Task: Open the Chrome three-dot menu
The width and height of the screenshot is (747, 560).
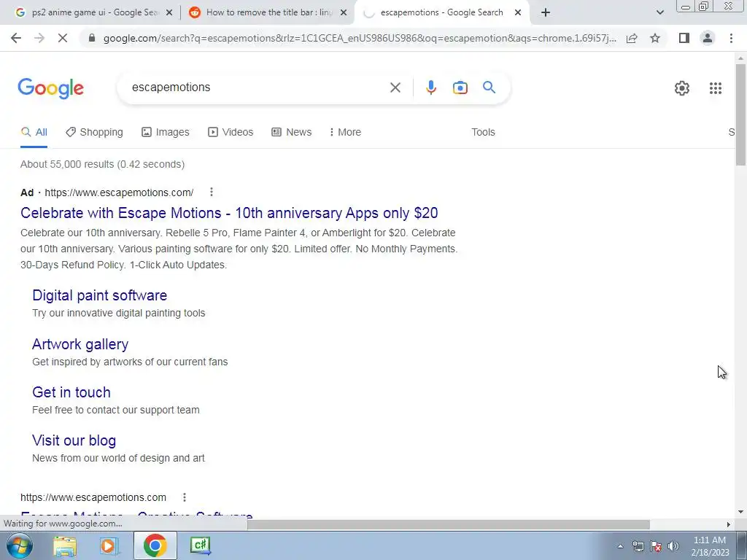Action: coord(731,38)
